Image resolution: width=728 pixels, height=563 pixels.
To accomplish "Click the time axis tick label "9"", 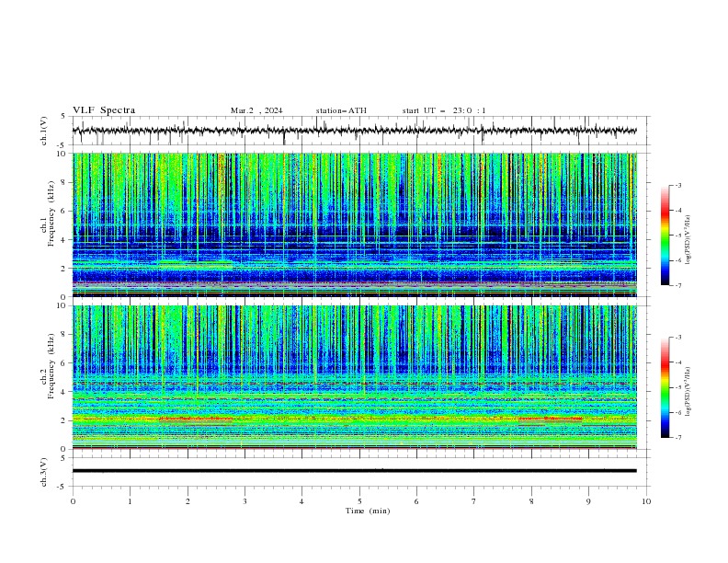I will coord(588,501).
